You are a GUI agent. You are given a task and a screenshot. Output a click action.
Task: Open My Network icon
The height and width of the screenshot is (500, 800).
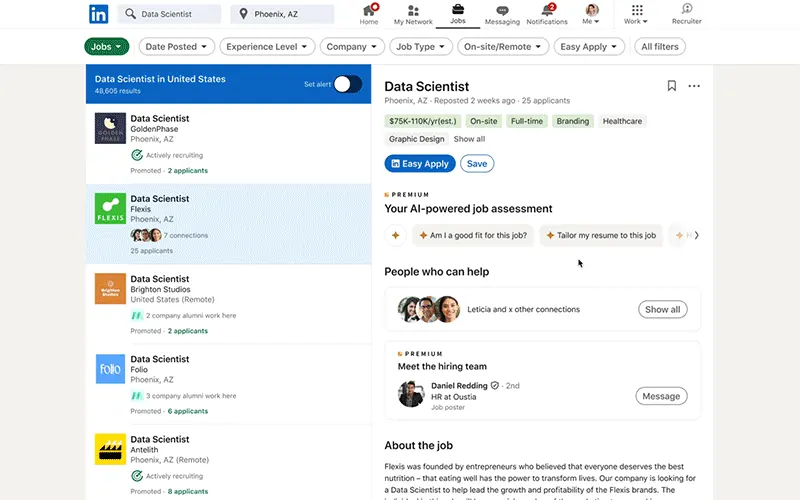[413, 11]
